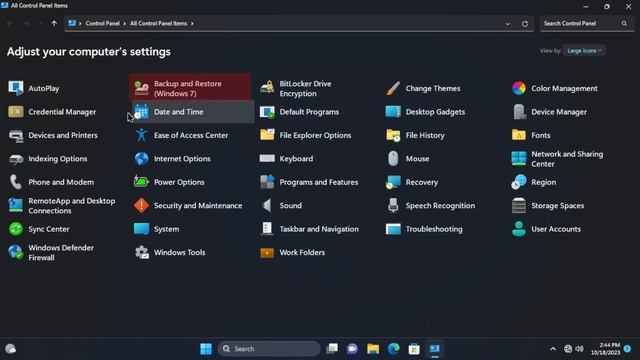Open the taskbar clock and date
Screen dimensions: 640x360
click(x=605, y=349)
